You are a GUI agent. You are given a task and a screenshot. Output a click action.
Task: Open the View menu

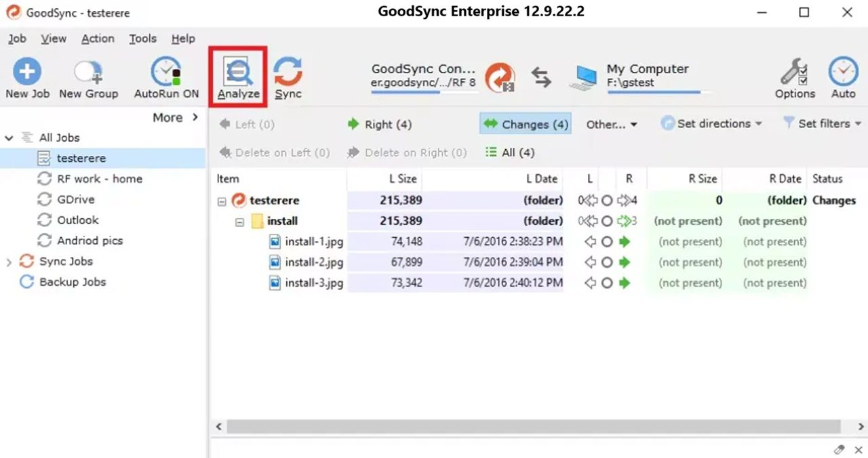54,39
